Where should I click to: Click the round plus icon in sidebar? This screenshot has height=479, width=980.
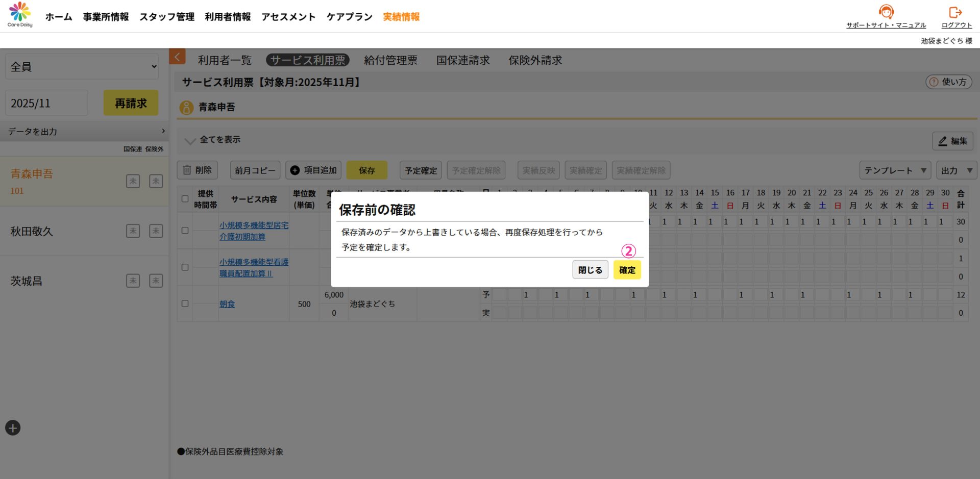click(x=13, y=428)
